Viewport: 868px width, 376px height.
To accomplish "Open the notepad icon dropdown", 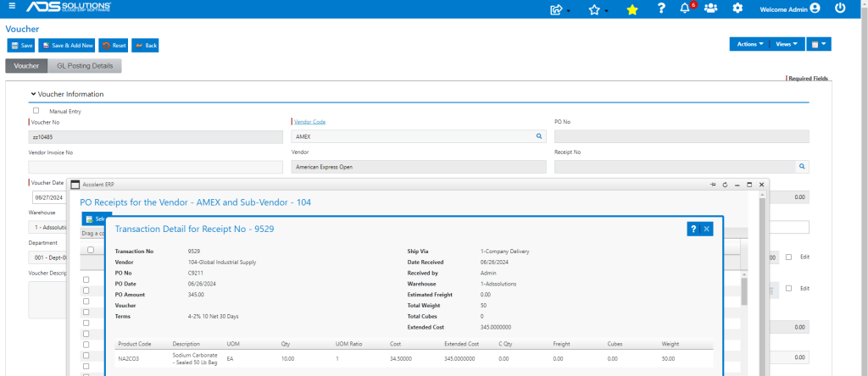I will click(x=819, y=44).
